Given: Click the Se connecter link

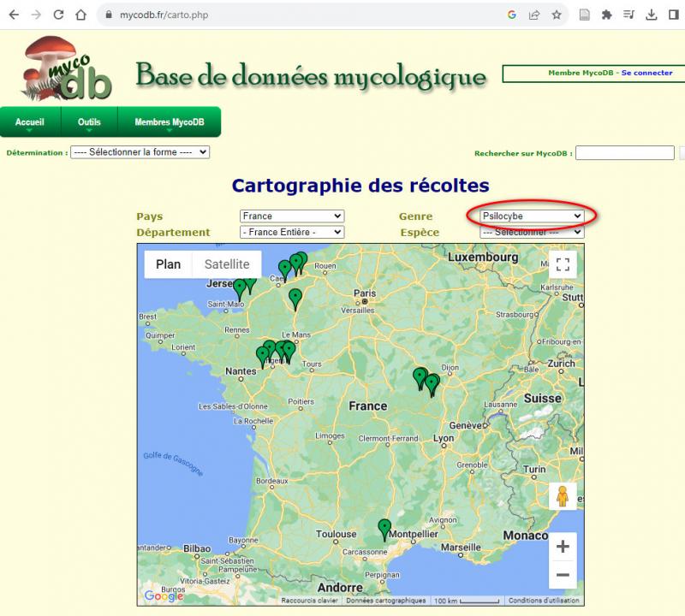Looking at the screenshot, I should (x=646, y=74).
